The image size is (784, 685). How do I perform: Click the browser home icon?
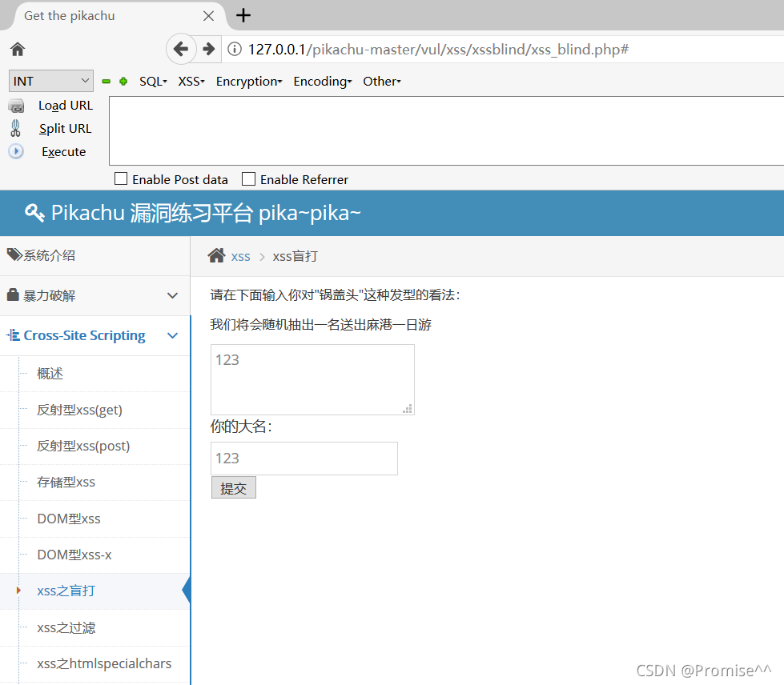18,49
